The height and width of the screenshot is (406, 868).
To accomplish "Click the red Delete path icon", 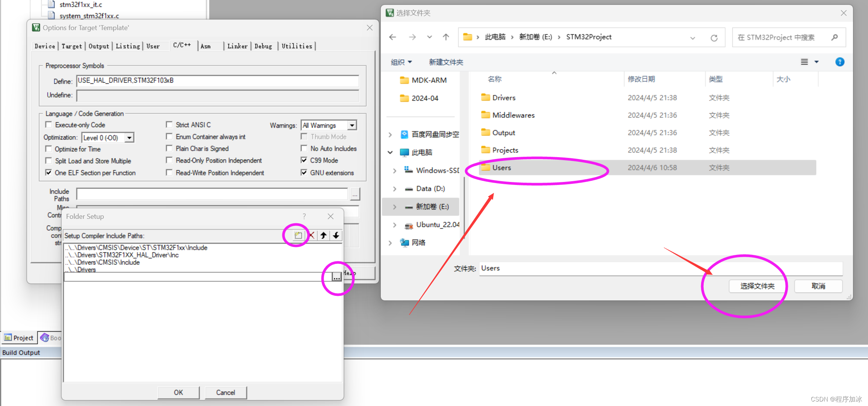I will (x=311, y=236).
